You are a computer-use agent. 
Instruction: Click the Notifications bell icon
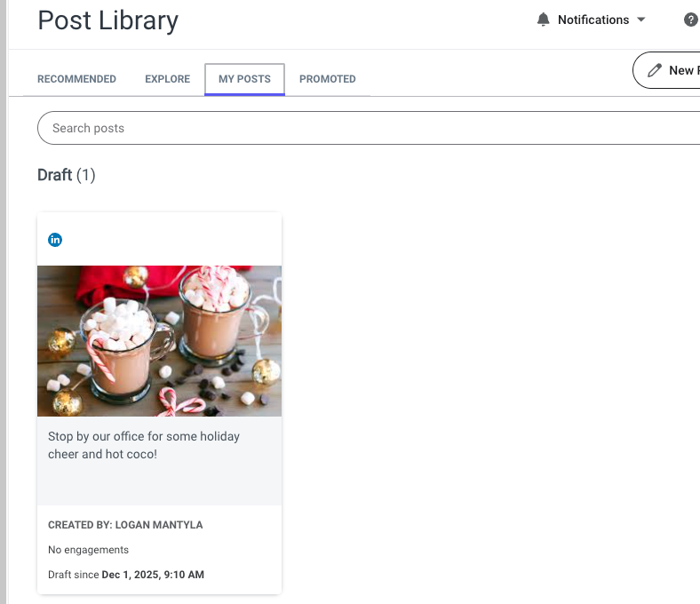[543, 20]
